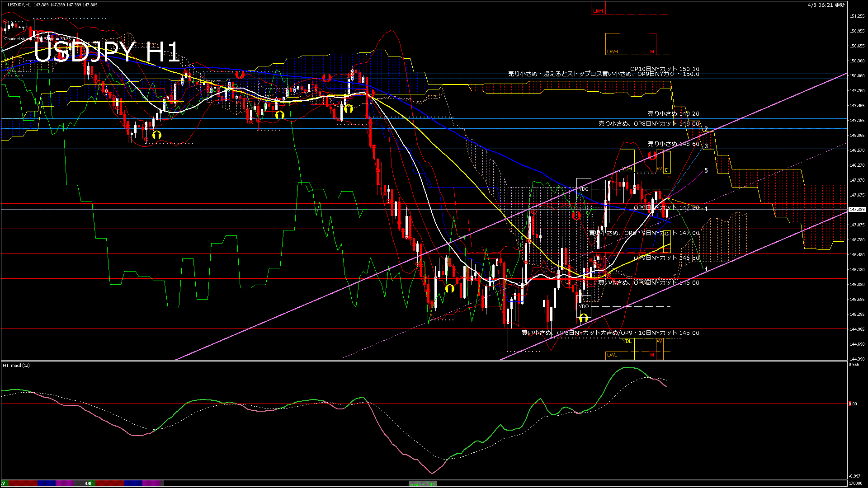Click the YDO label box
Viewport: 868px width, 488px height.
pyautogui.click(x=584, y=306)
